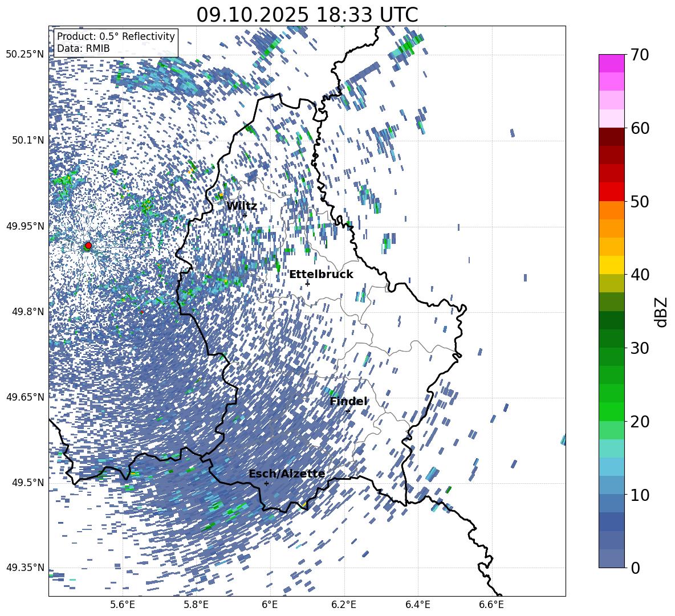
Task: Click the 'Data: RMIB' text
Action: click(83, 48)
